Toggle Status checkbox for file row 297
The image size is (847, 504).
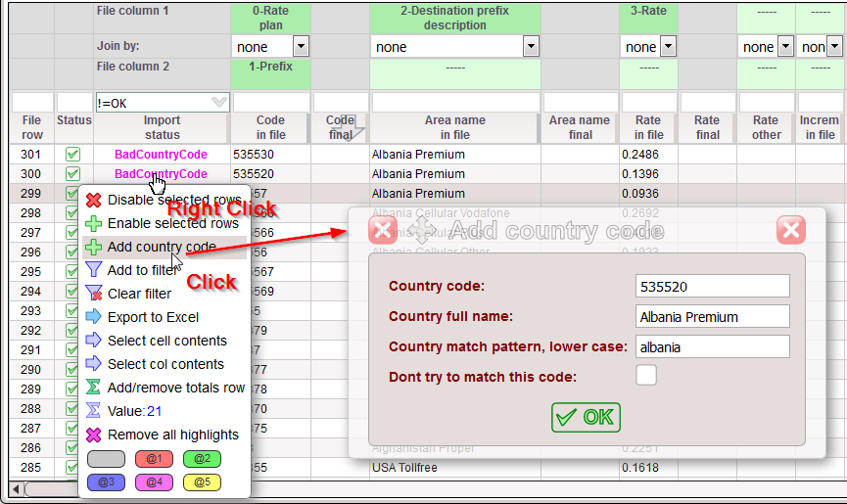tap(71, 233)
